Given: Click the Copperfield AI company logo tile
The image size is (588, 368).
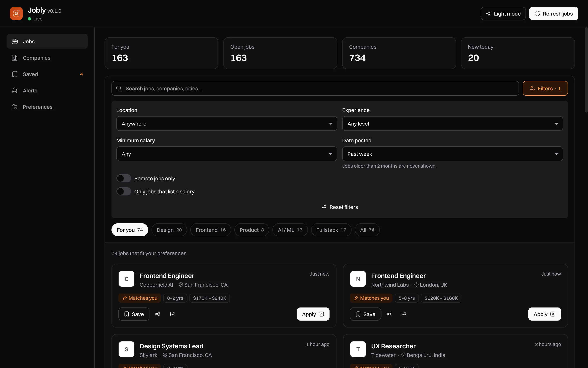Looking at the screenshot, I should (x=126, y=279).
